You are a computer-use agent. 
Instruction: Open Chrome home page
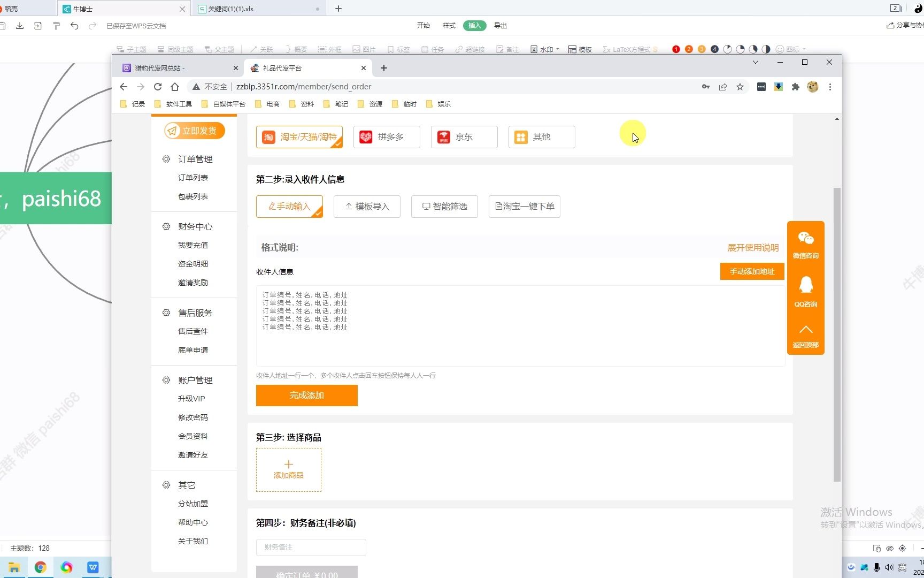pos(175,87)
